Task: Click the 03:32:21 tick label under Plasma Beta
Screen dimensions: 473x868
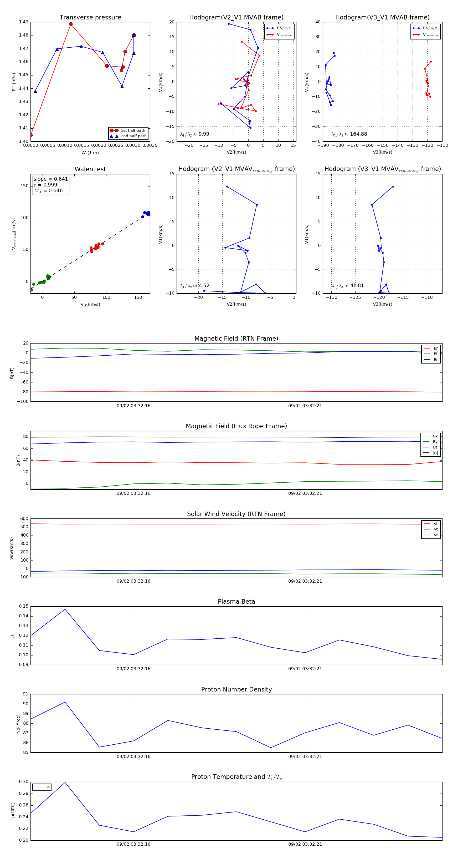Action: tap(305, 669)
